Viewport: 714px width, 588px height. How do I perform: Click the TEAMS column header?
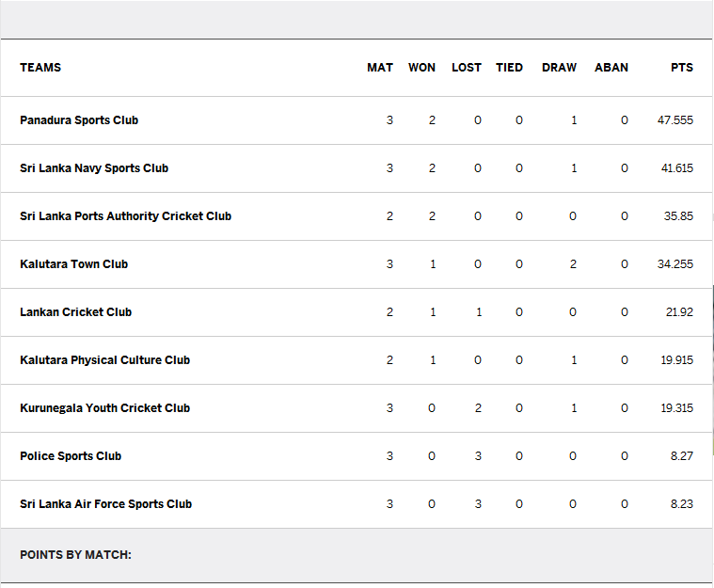coord(40,68)
